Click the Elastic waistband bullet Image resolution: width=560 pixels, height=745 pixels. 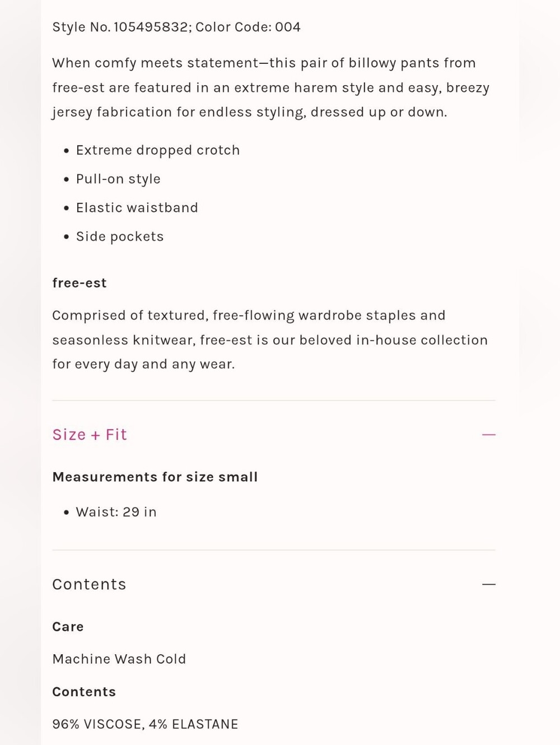click(137, 208)
